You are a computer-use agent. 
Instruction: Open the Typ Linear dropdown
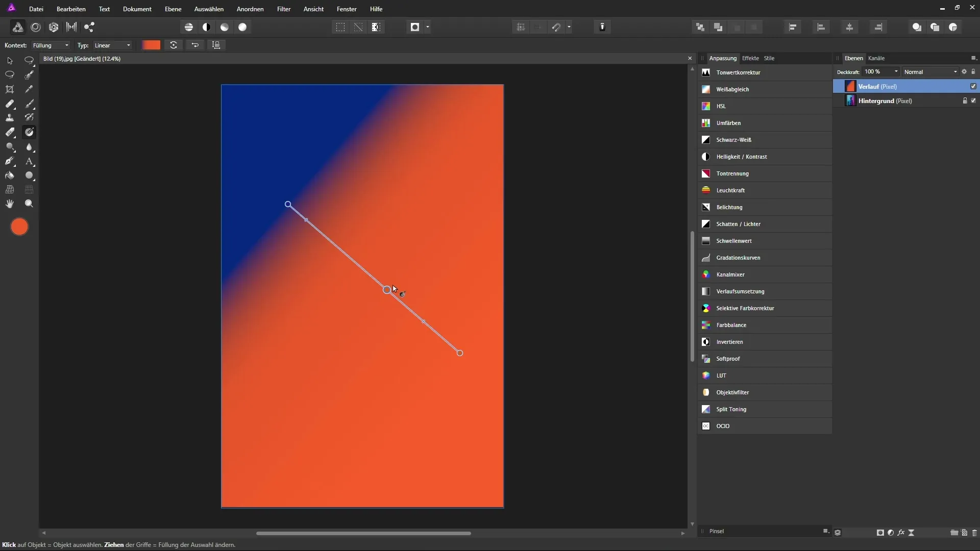pos(112,45)
